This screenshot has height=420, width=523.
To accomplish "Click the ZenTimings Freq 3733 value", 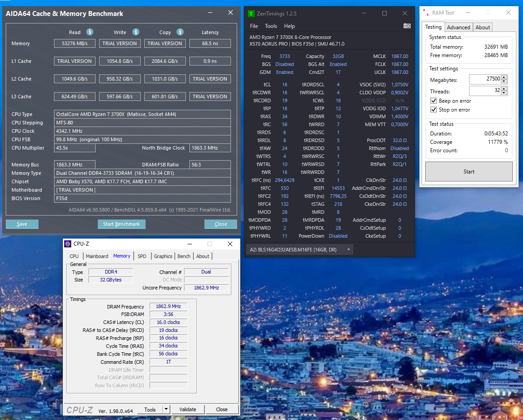I will coord(285,56).
